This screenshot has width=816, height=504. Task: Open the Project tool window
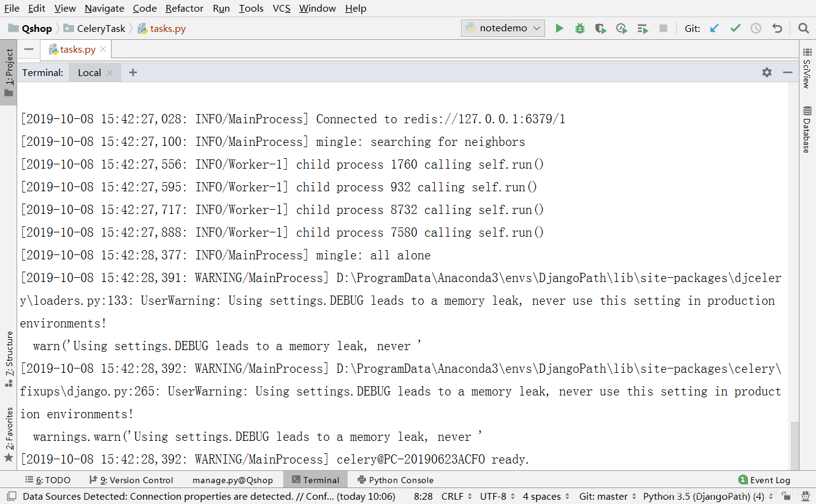(9, 73)
